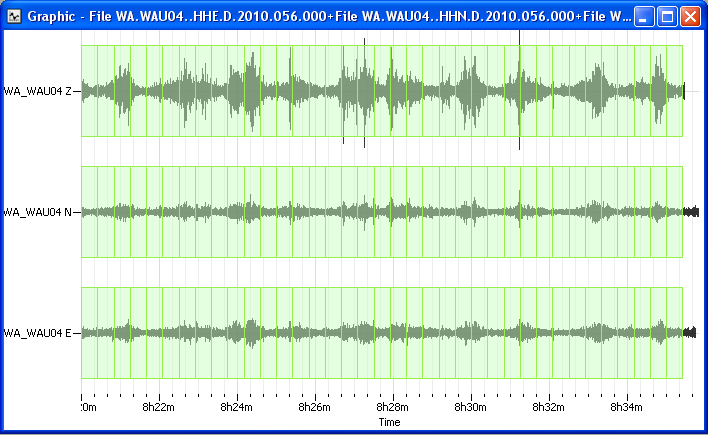Click the 8h26m tick label on time axis
This screenshot has height=435, width=708.
tap(314, 407)
